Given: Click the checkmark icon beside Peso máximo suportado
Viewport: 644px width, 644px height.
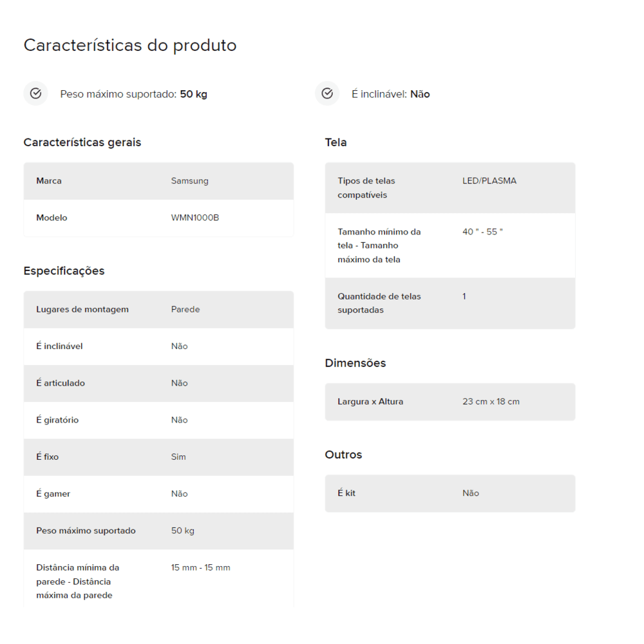Looking at the screenshot, I should [x=35, y=93].
